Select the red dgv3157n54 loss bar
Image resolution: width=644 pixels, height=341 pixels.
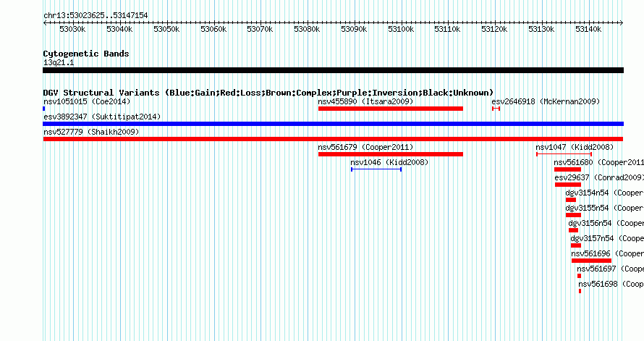(576, 245)
